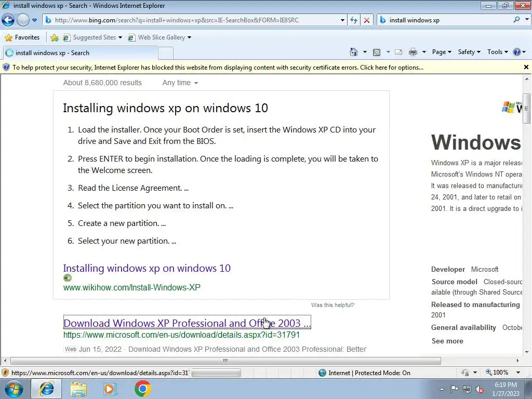532x399 pixels.
Task: Click the magnifier search icon
Action: coord(516,20)
